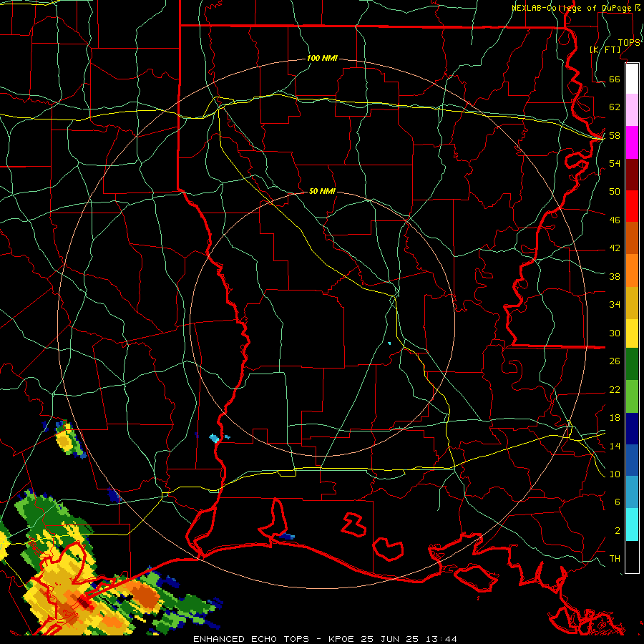This screenshot has width=644, height=644.
Task: Click the "KPOE" station identifier
Action: point(342,639)
